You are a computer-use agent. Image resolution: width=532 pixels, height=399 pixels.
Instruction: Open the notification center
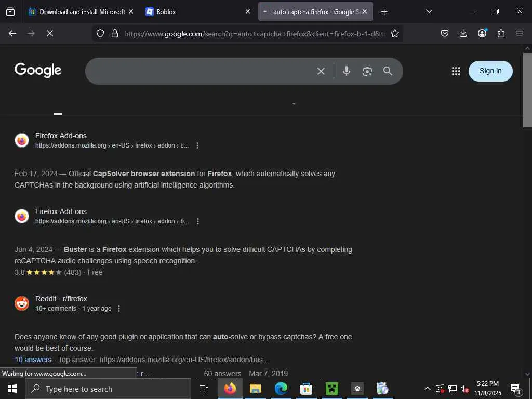(516, 389)
